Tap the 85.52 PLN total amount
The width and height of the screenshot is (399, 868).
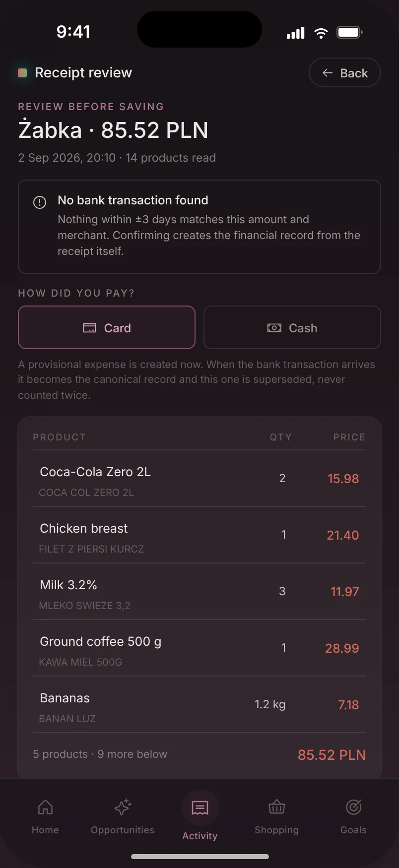click(332, 755)
